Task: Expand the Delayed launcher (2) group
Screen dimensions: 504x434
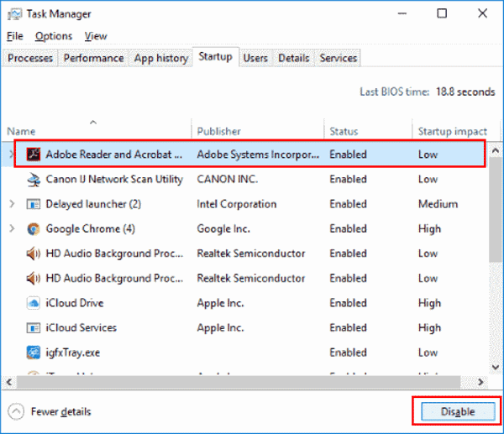Action: tap(12, 204)
